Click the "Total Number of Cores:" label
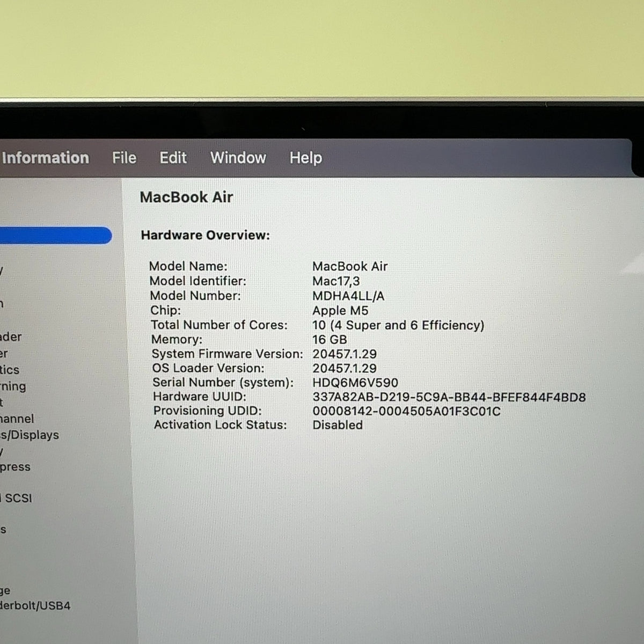 point(219,325)
